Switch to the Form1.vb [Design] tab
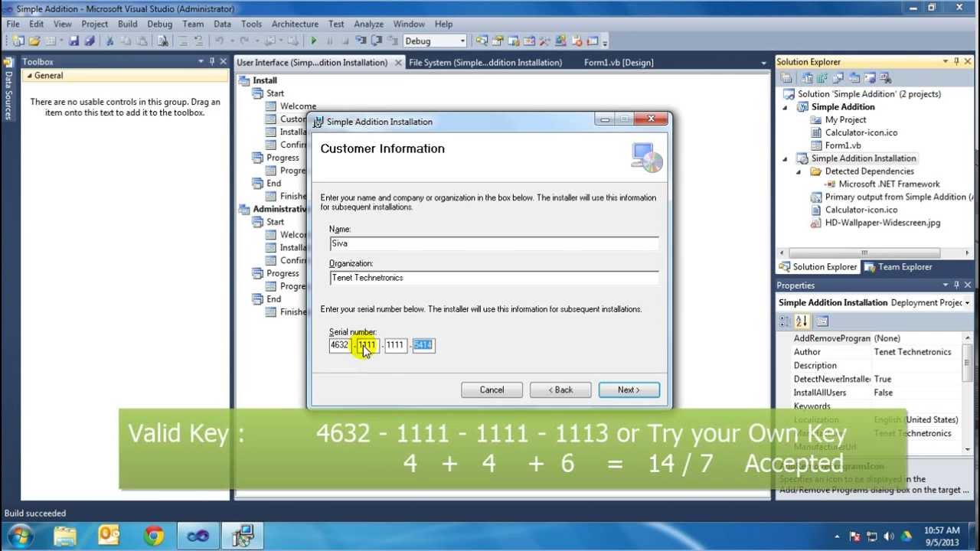980x551 pixels. click(x=619, y=63)
